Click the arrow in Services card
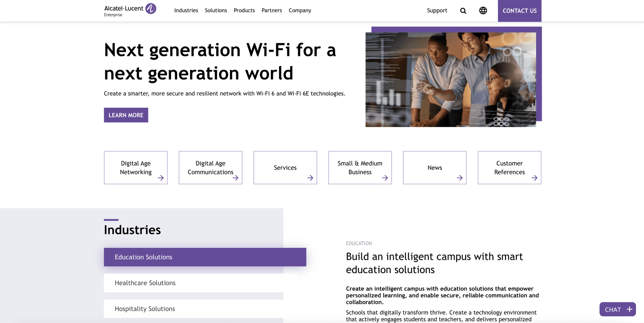 pyautogui.click(x=310, y=178)
